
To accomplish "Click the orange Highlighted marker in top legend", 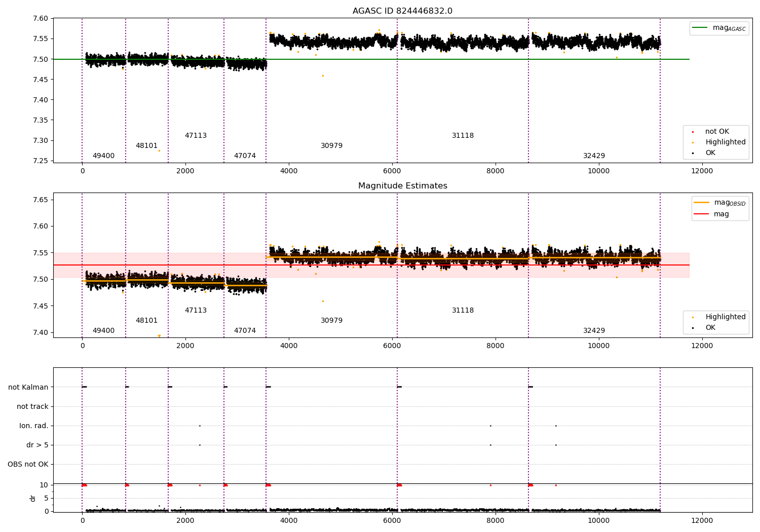I will click(x=693, y=142).
